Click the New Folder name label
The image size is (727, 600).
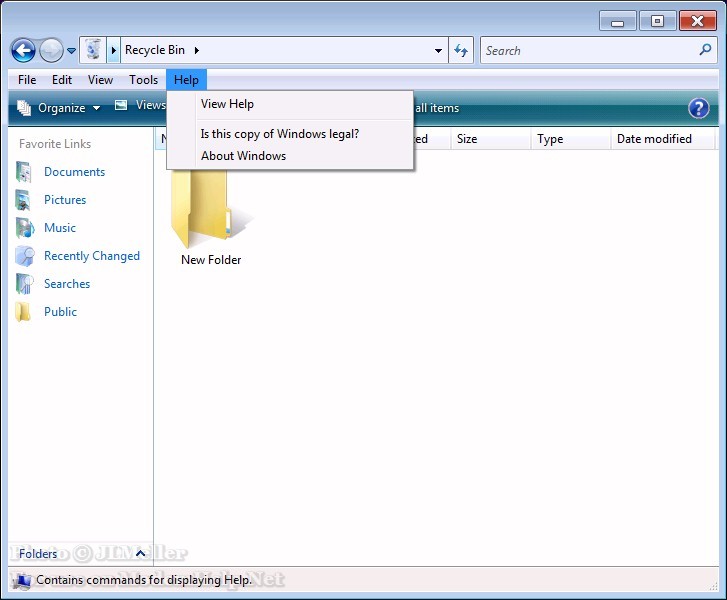(211, 260)
